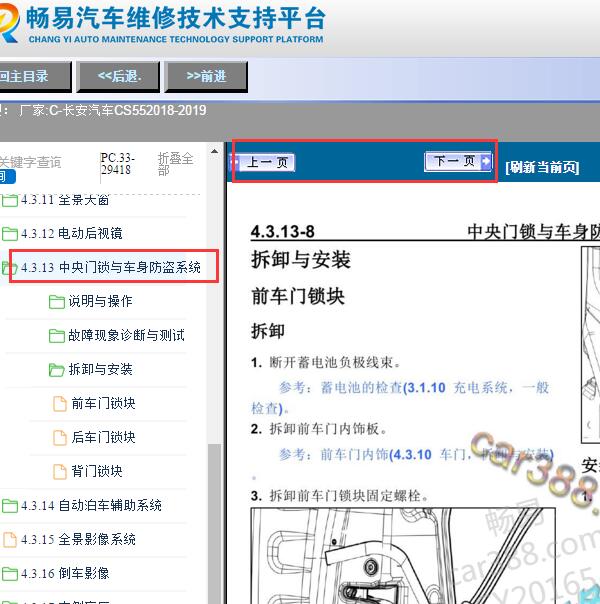Click the PC:33-29418 label

click(117, 163)
